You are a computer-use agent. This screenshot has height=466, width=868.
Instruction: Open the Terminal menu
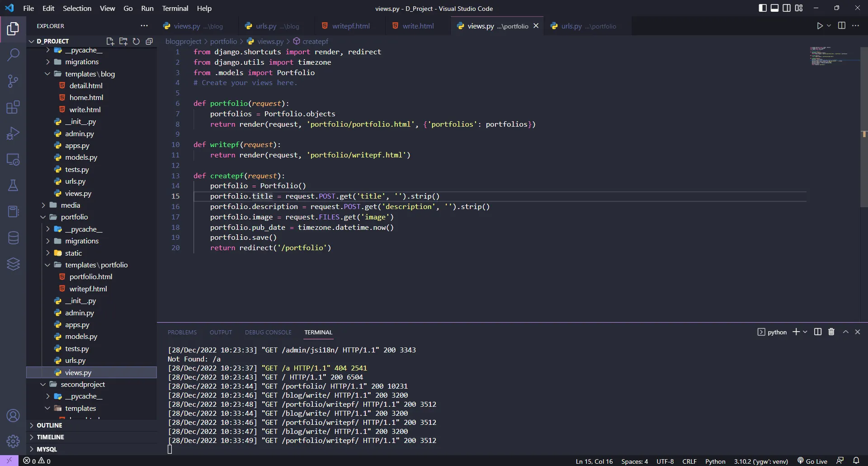[x=175, y=8]
